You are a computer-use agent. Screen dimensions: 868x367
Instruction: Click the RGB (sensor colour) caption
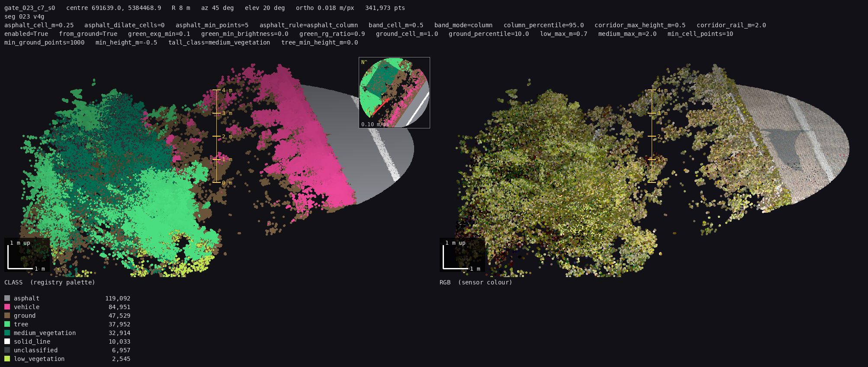476,282
